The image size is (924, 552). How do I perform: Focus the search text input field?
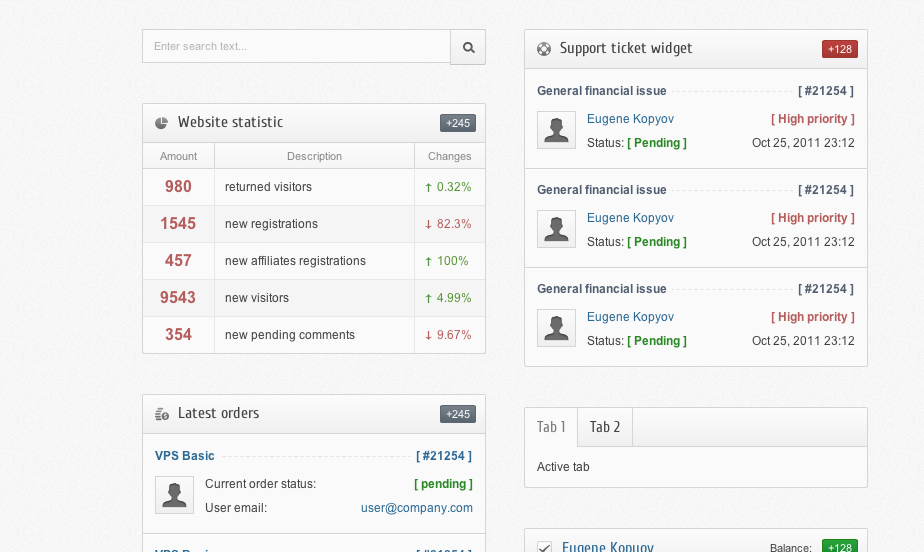(x=297, y=47)
